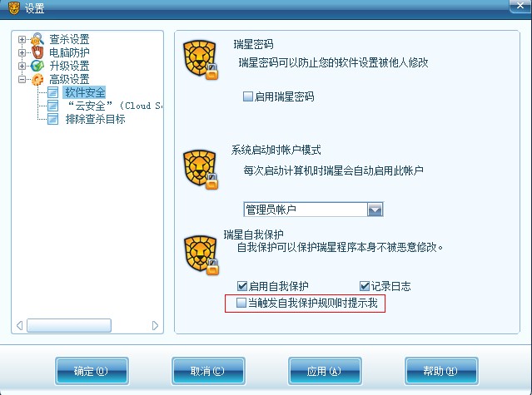Open the 管理员帐户 dropdown arrow
This screenshot has width=532, height=395.
pyautogui.click(x=375, y=210)
